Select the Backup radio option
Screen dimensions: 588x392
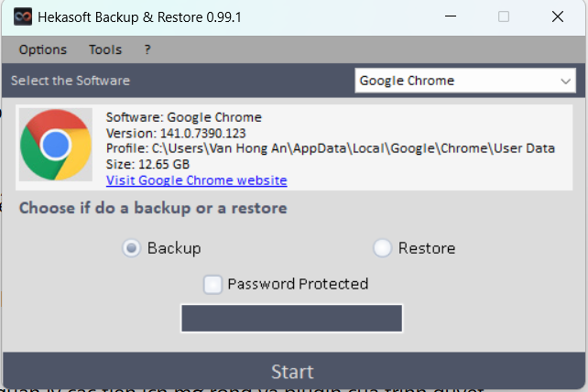point(132,248)
